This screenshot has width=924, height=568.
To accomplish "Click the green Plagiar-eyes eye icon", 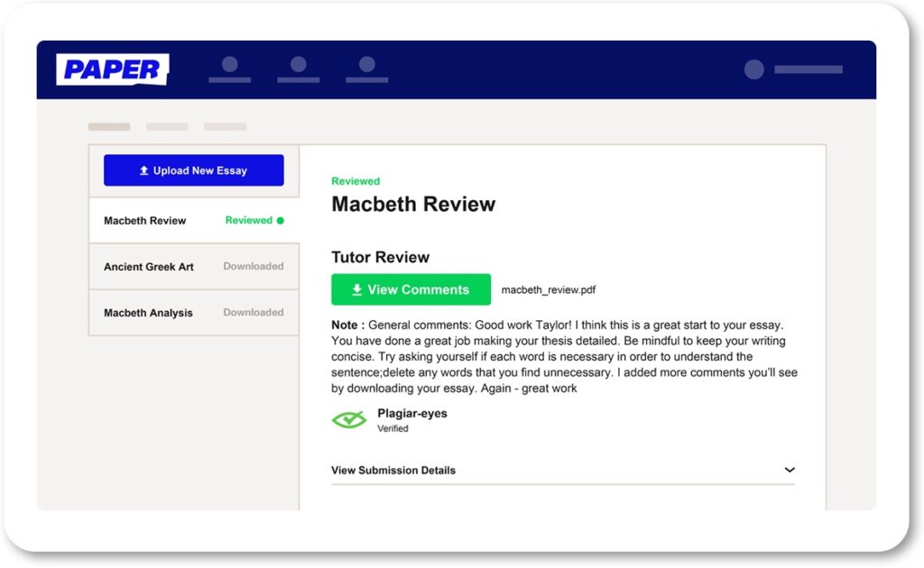I will [x=348, y=419].
